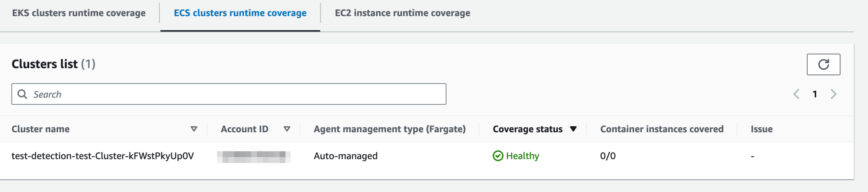Sort by Account ID using its arrow

(287, 129)
